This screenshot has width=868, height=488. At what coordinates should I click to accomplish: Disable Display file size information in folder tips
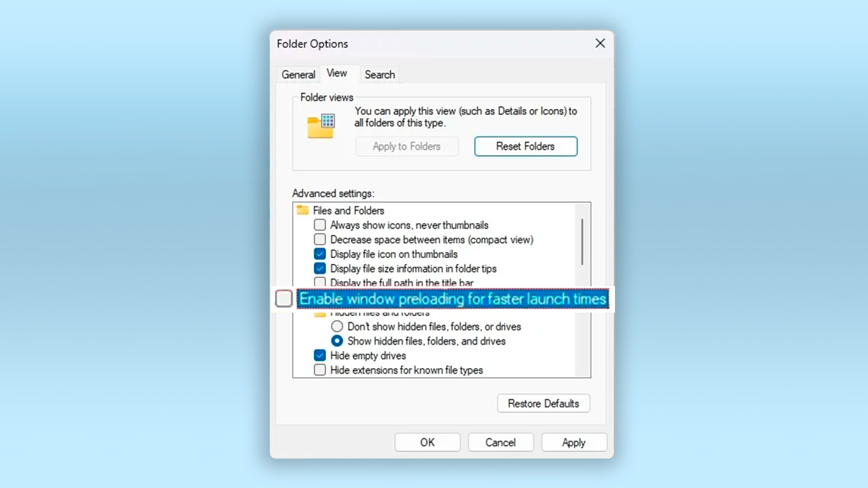point(320,268)
